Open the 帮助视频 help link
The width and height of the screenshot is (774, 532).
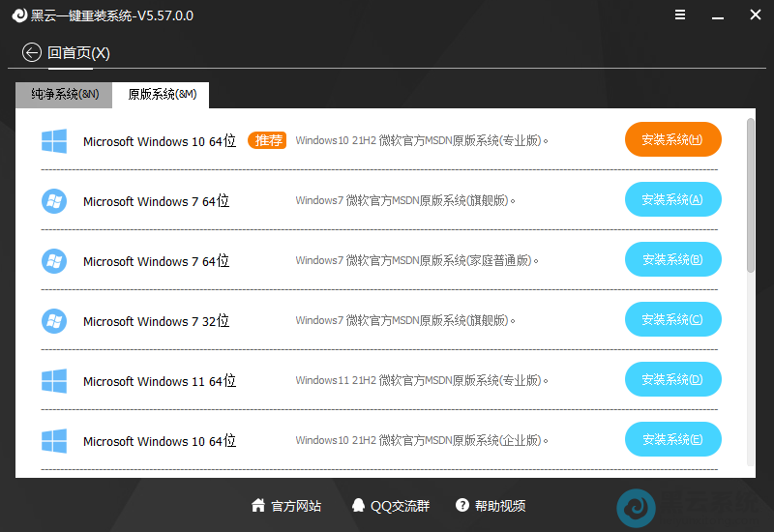491,506
